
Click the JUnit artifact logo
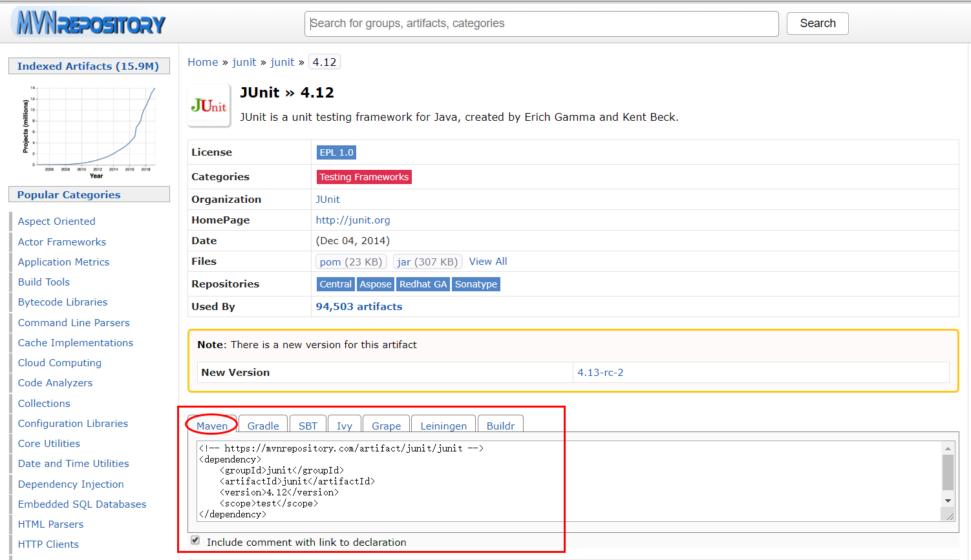pos(209,106)
